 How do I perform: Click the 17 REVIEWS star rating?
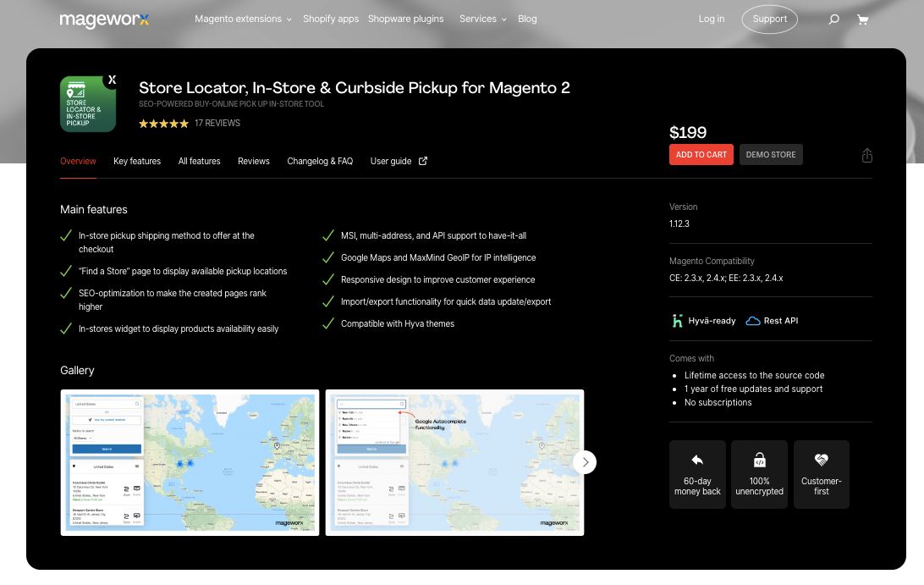[x=190, y=123]
